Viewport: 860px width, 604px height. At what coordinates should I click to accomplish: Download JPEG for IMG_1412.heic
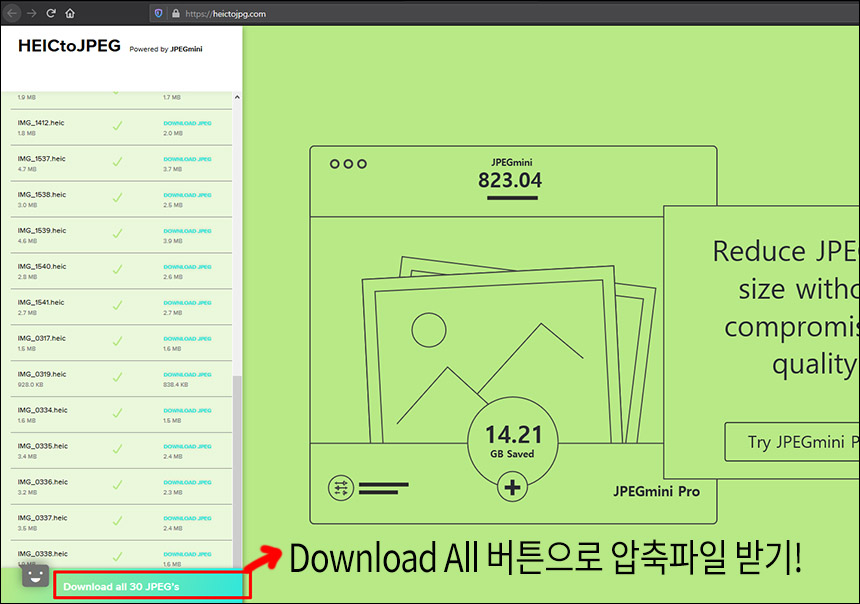tap(187, 123)
